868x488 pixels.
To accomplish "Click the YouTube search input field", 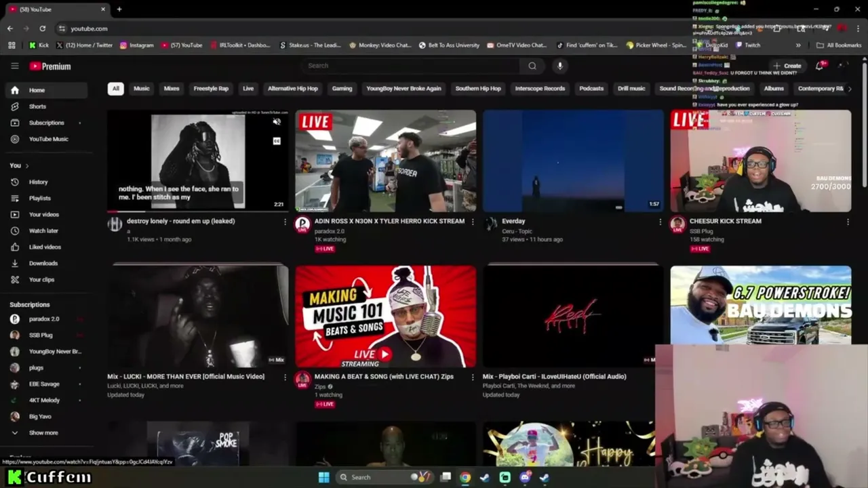I will (411, 66).
